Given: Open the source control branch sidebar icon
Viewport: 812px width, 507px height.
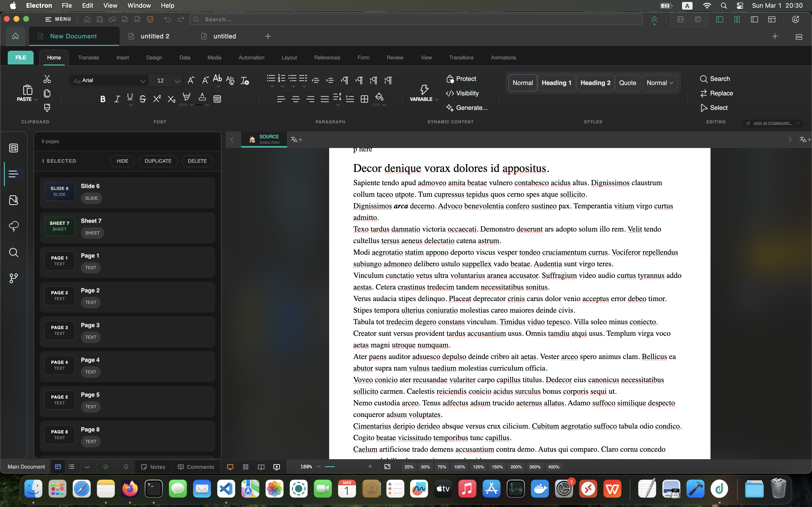Looking at the screenshot, I should coord(14,278).
